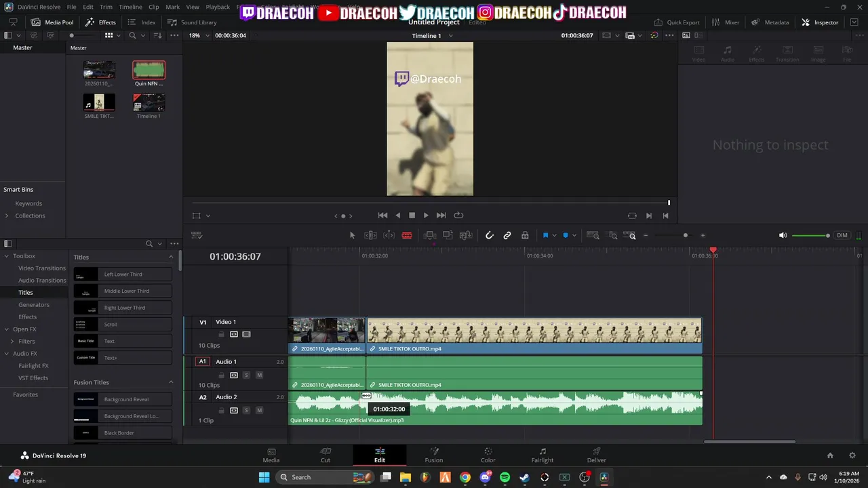Collapse the Titles section
The image size is (868, 488).
(171, 257)
